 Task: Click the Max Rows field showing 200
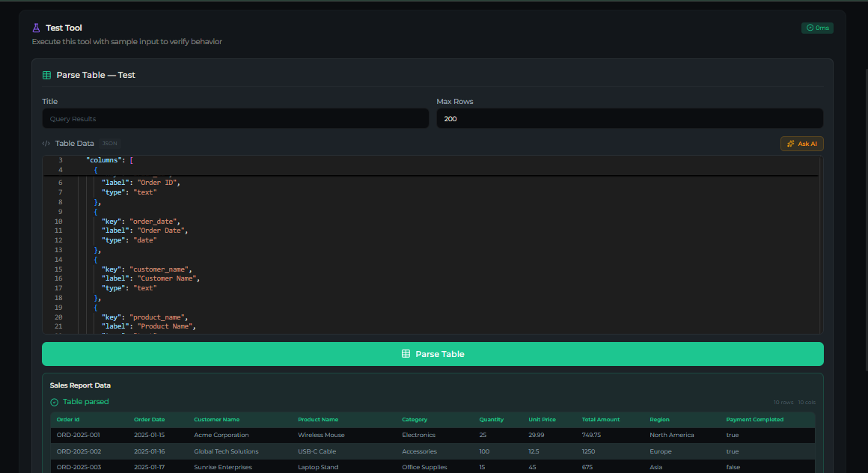(629, 118)
